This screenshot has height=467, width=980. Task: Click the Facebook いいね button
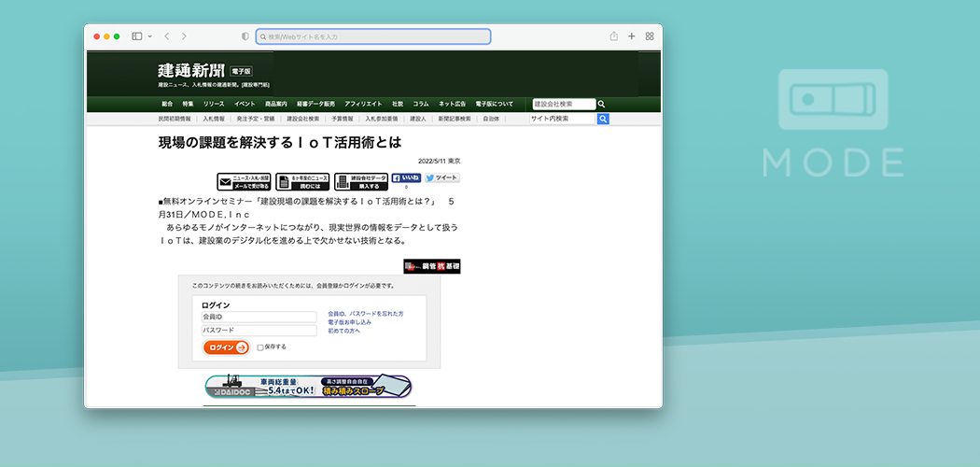[406, 177]
